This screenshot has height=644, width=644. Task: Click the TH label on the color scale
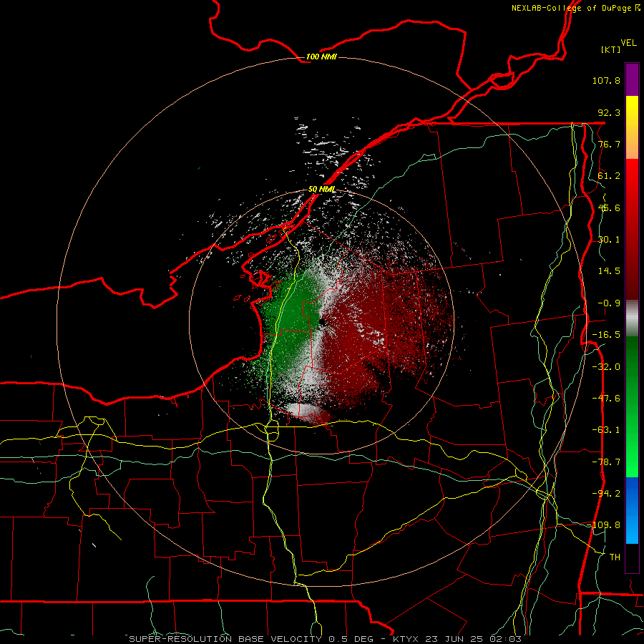[x=615, y=557]
